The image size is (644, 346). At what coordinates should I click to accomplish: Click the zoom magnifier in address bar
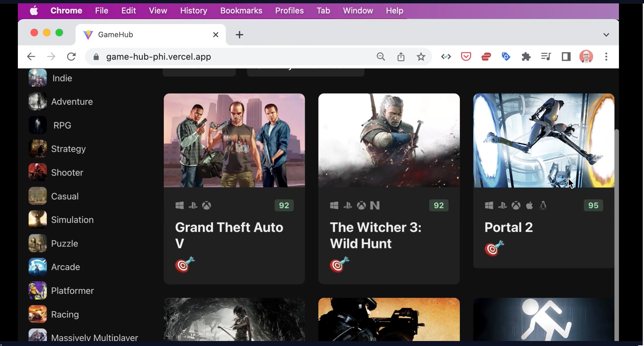381,57
